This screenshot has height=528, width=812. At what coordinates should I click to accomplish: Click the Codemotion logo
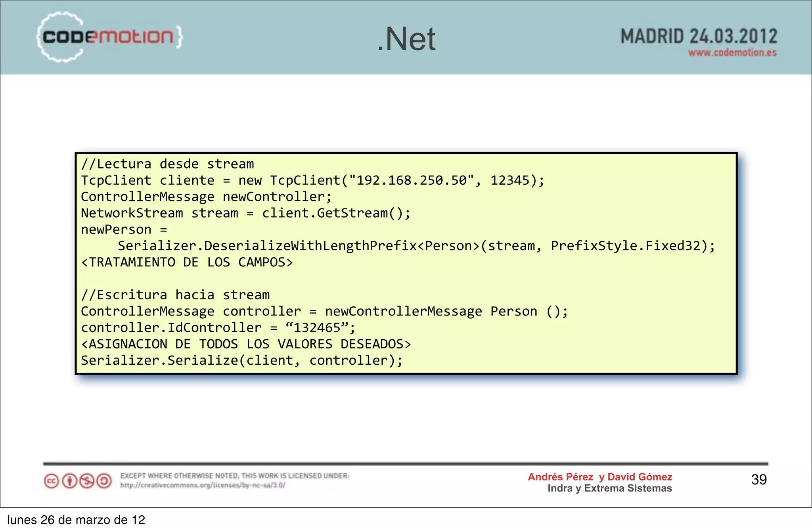109,37
